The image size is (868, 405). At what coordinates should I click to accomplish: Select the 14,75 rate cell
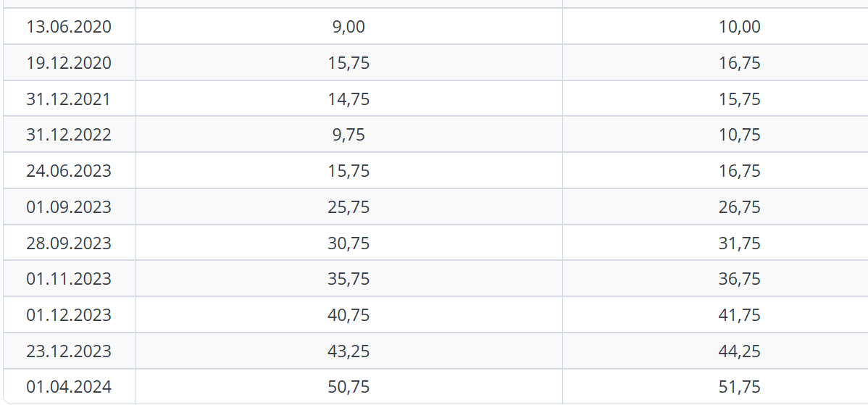pos(349,99)
